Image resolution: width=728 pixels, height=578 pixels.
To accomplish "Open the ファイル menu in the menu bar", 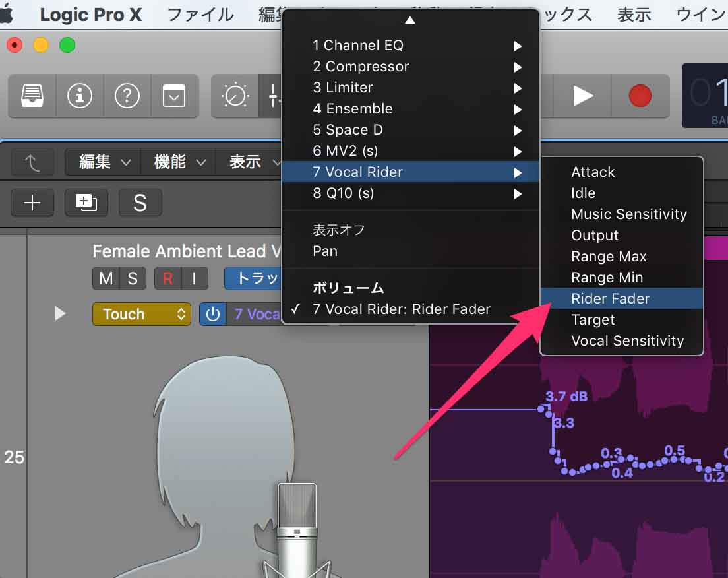I will pos(200,15).
